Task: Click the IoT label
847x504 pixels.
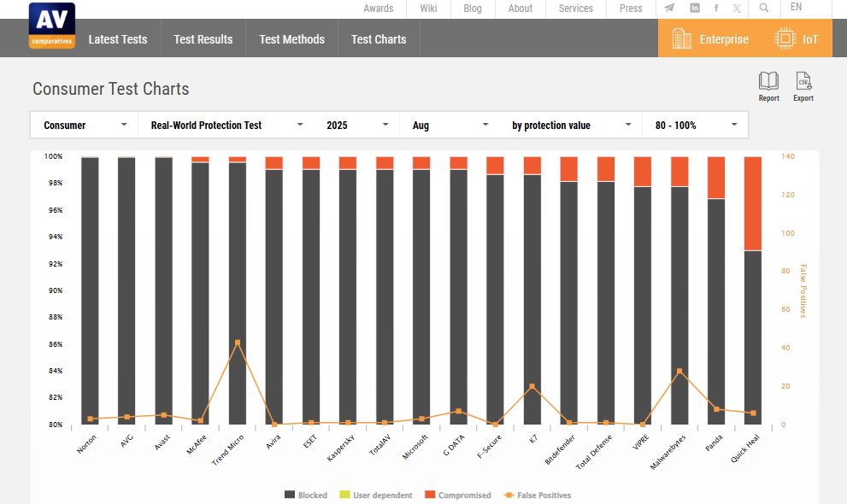Action: 810,39
